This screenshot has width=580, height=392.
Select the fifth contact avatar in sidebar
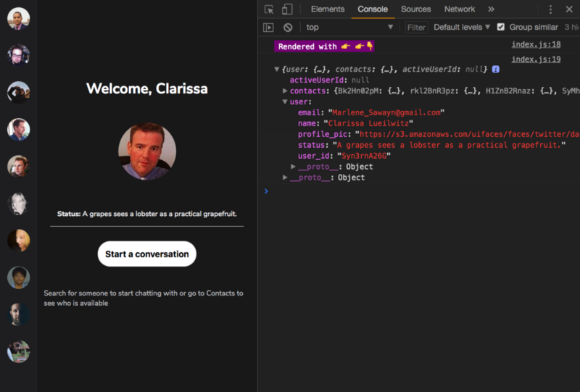point(19,167)
